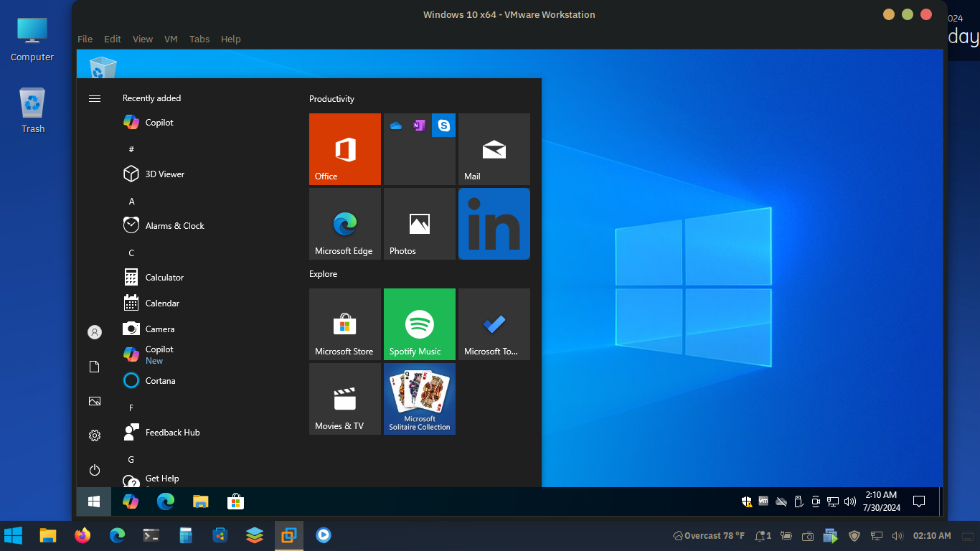Screen dimensions: 980x551
Task: Click the Windows 10 guest Start button
Action: coord(94,501)
